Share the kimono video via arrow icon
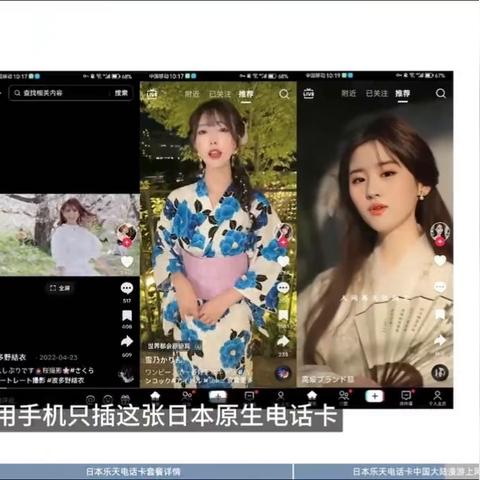 click(283, 341)
